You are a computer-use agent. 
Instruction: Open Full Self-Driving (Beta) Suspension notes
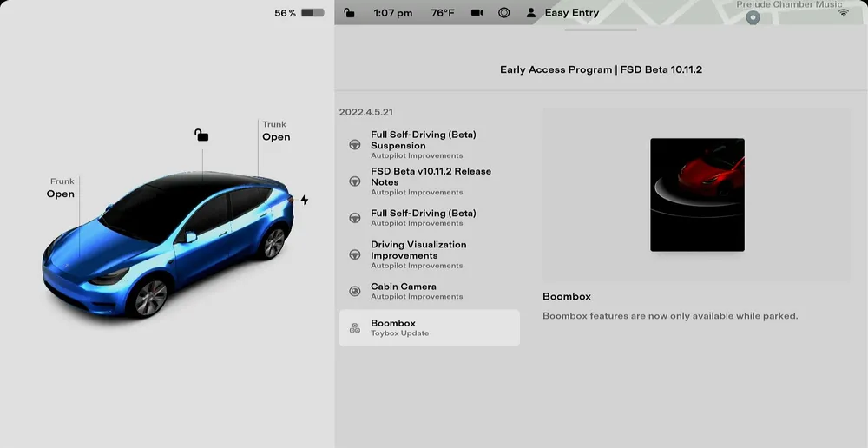[429, 144]
